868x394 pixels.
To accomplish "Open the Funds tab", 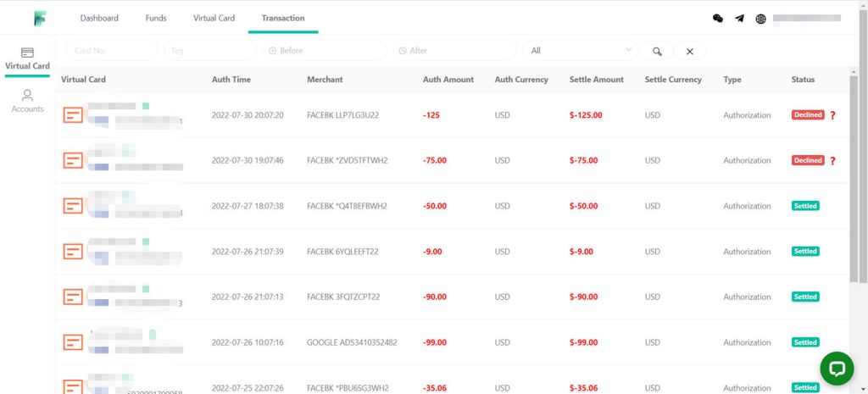I will pos(156,18).
